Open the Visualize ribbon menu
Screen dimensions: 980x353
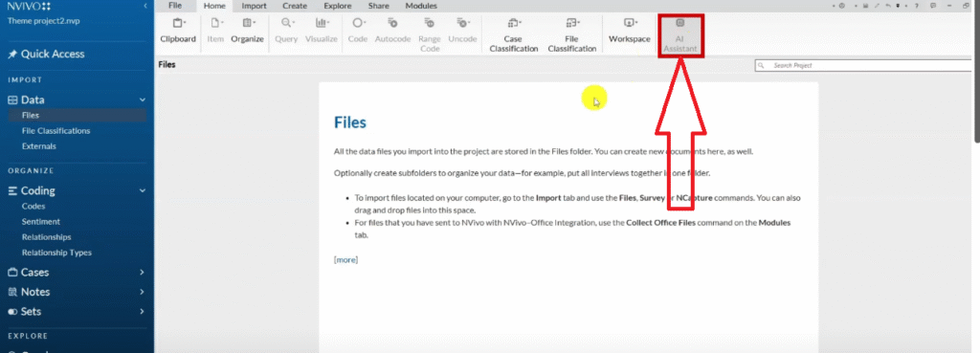click(322, 30)
